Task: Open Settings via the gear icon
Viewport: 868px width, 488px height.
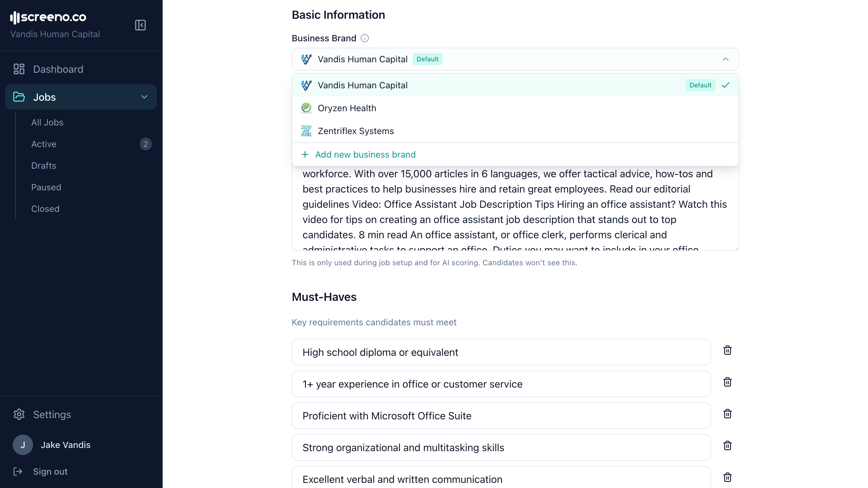Action: pos(19,414)
